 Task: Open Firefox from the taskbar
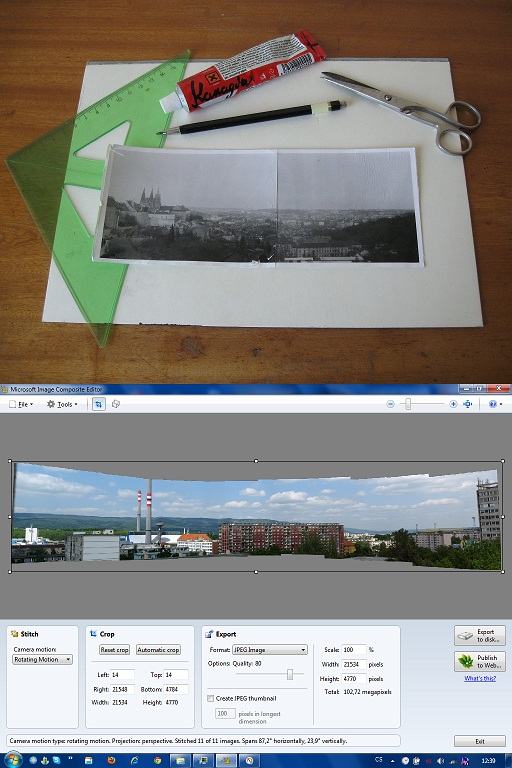(x=111, y=761)
